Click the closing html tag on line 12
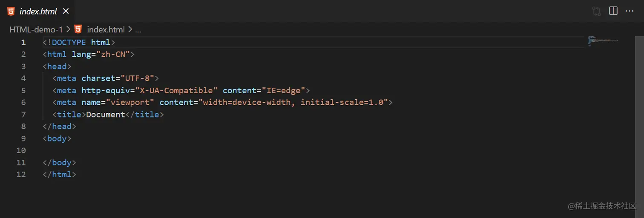Viewport: 644px width, 218px height. [60, 175]
